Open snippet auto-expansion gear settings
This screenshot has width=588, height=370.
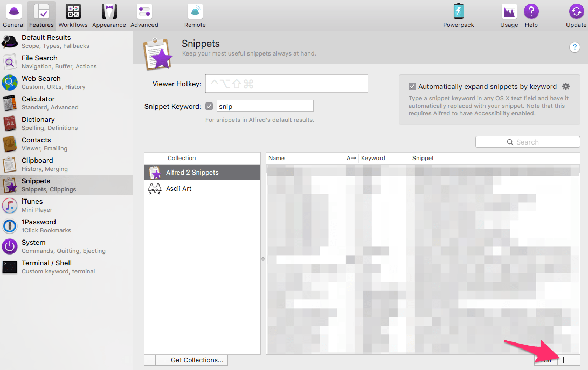(x=565, y=86)
